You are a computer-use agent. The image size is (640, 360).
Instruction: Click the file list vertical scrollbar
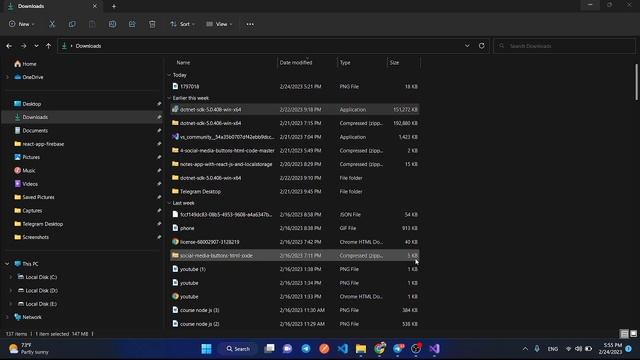pos(636,82)
